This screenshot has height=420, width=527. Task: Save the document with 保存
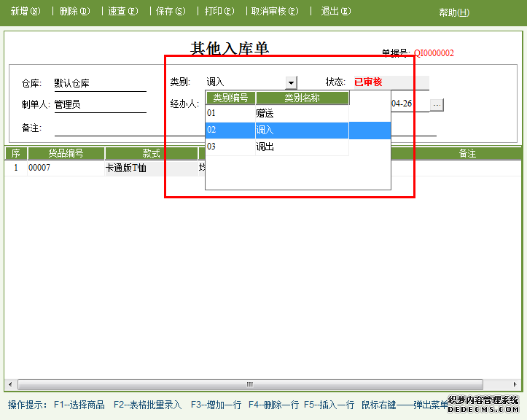tap(171, 12)
